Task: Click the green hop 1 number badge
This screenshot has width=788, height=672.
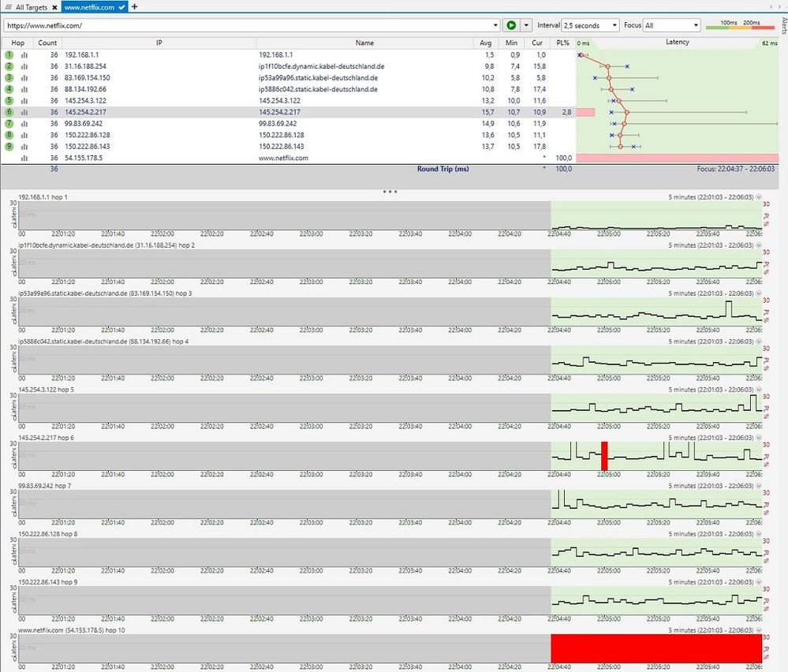Action: coord(9,54)
